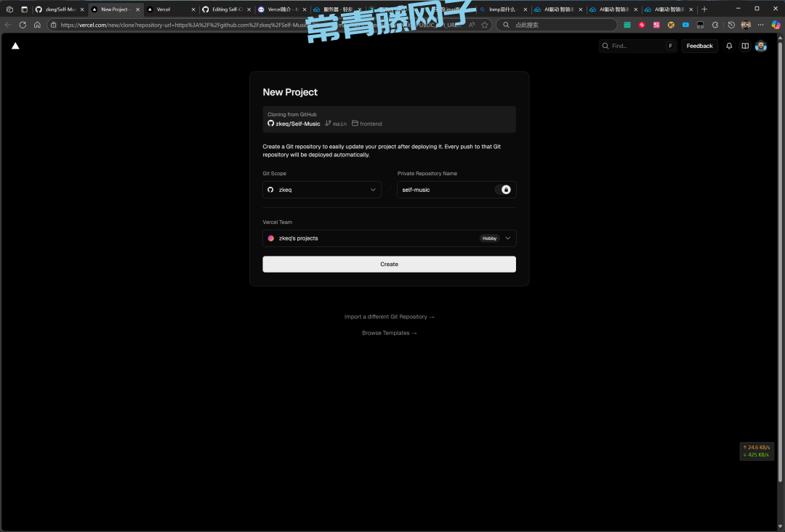The width and height of the screenshot is (785, 532).
Task: Click the Copilot icon in browser toolbar
Action: point(776,25)
